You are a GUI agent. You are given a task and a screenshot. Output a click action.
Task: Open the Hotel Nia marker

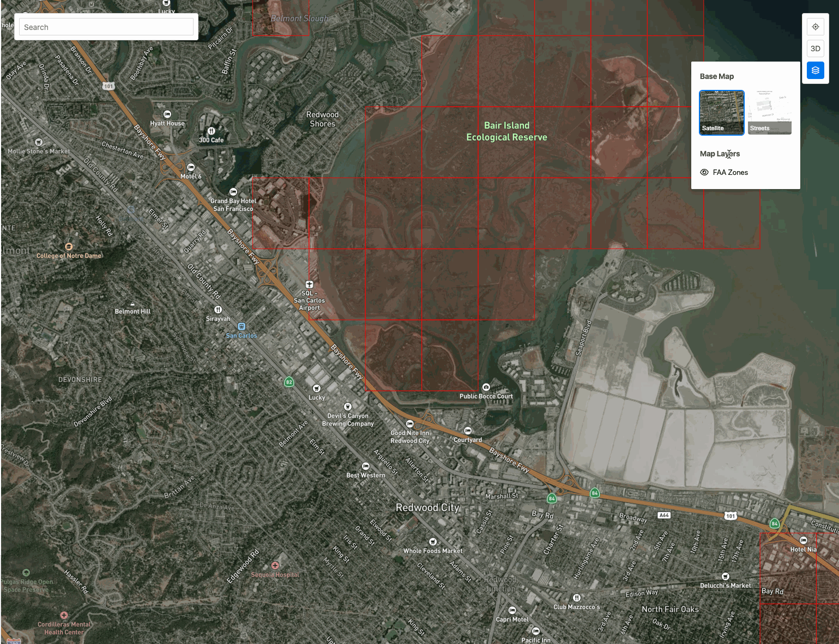tap(803, 540)
